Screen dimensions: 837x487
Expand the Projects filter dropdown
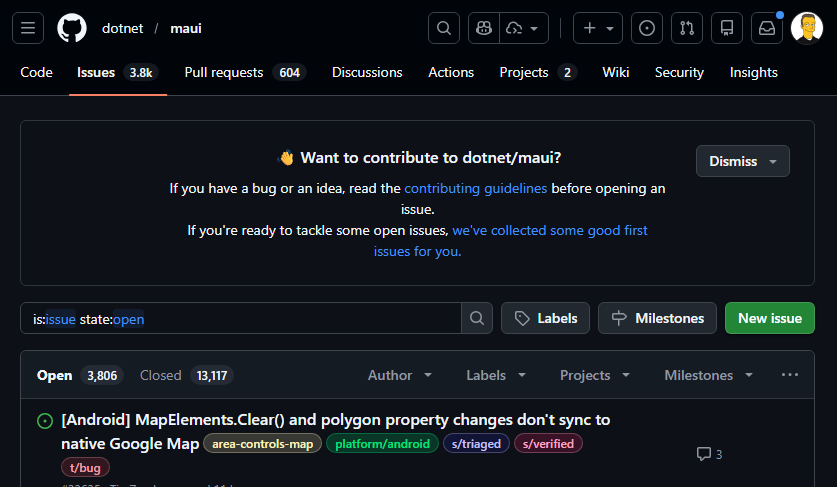pyautogui.click(x=595, y=375)
